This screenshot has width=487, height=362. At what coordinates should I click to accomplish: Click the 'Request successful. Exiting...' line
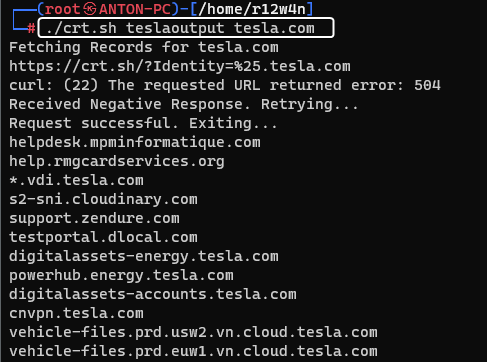click(x=143, y=123)
